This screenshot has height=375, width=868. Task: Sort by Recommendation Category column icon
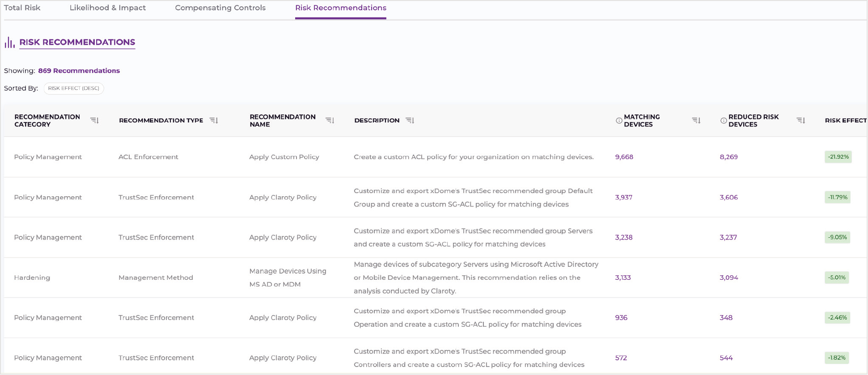point(94,120)
